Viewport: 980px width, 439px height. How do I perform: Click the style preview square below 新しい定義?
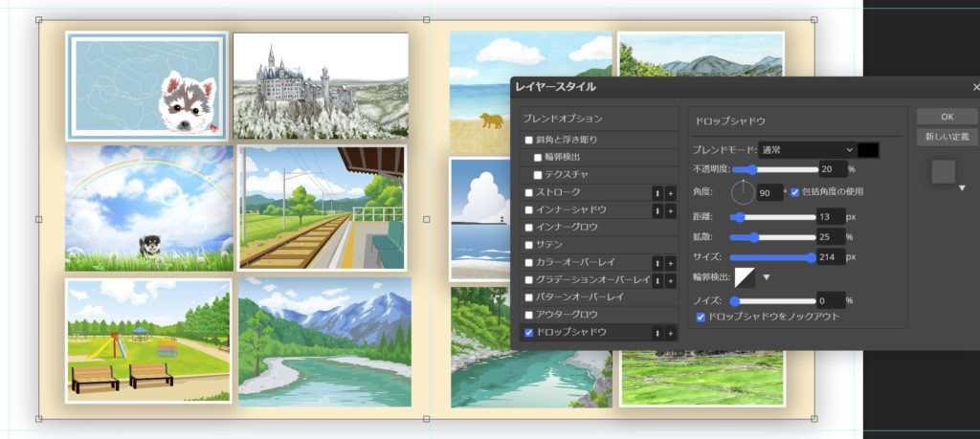(943, 172)
